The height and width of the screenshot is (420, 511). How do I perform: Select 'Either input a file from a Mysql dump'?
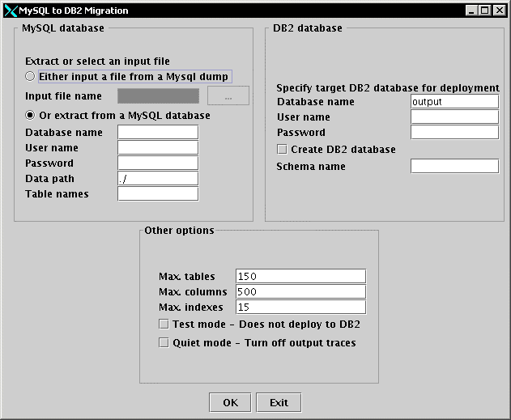[x=31, y=76]
